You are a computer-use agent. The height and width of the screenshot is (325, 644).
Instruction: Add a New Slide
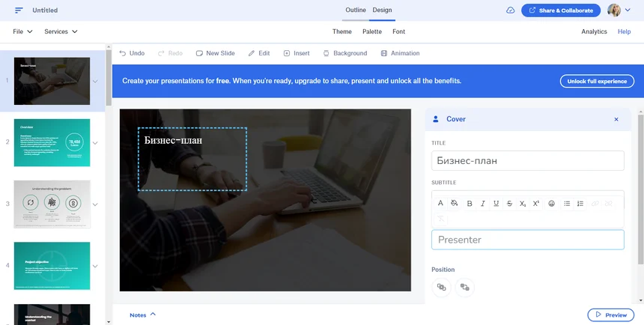click(x=215, y=53)
